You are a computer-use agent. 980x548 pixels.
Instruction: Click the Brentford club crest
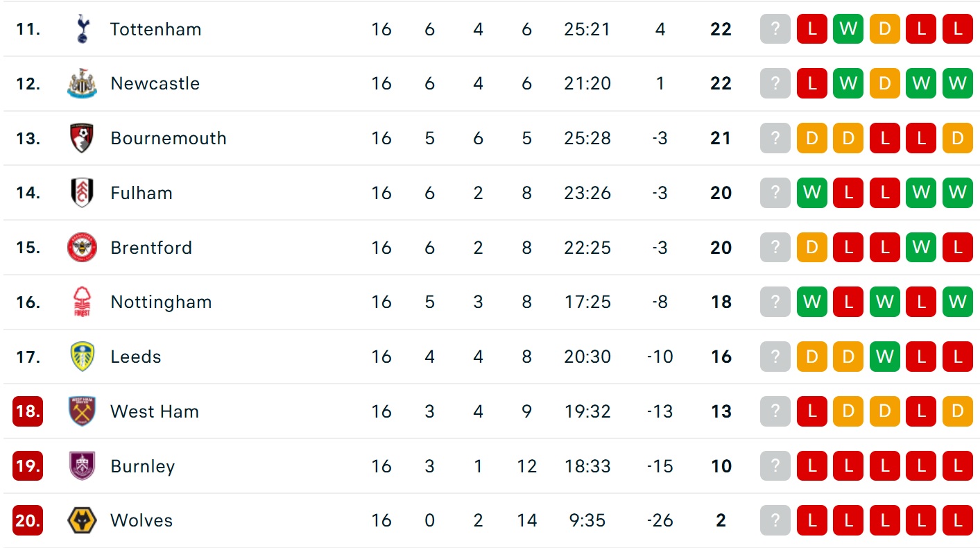click(x=83, y=248)
